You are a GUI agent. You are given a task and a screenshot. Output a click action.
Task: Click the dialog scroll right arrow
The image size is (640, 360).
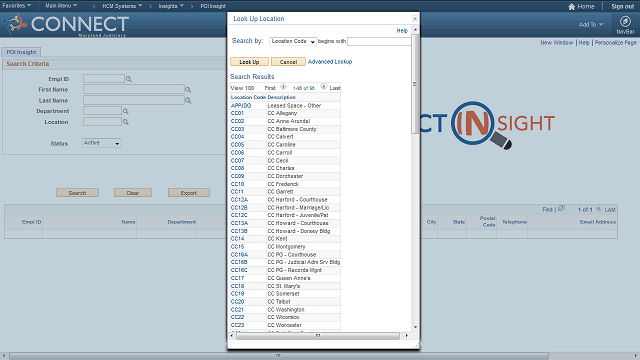pyautogui.click(x=407, y=336)
